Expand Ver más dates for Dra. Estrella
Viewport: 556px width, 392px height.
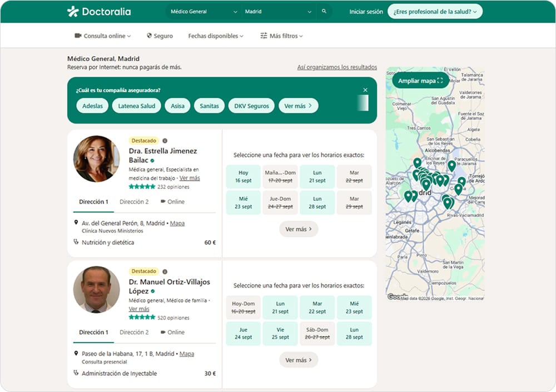299,229
